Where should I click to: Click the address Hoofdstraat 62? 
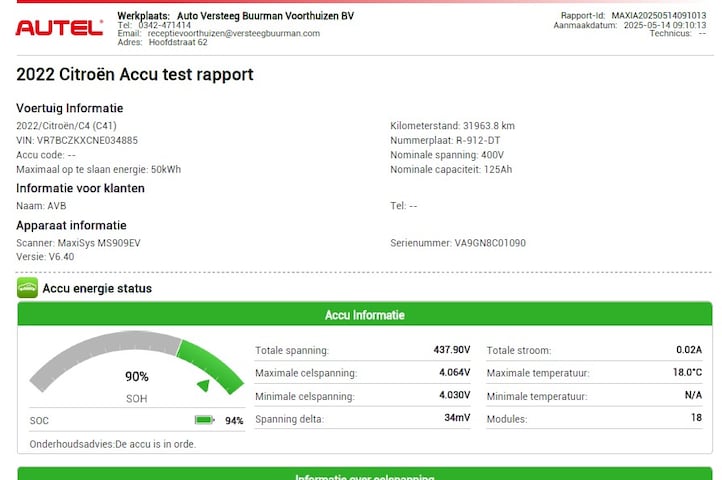tap(178, 42)
